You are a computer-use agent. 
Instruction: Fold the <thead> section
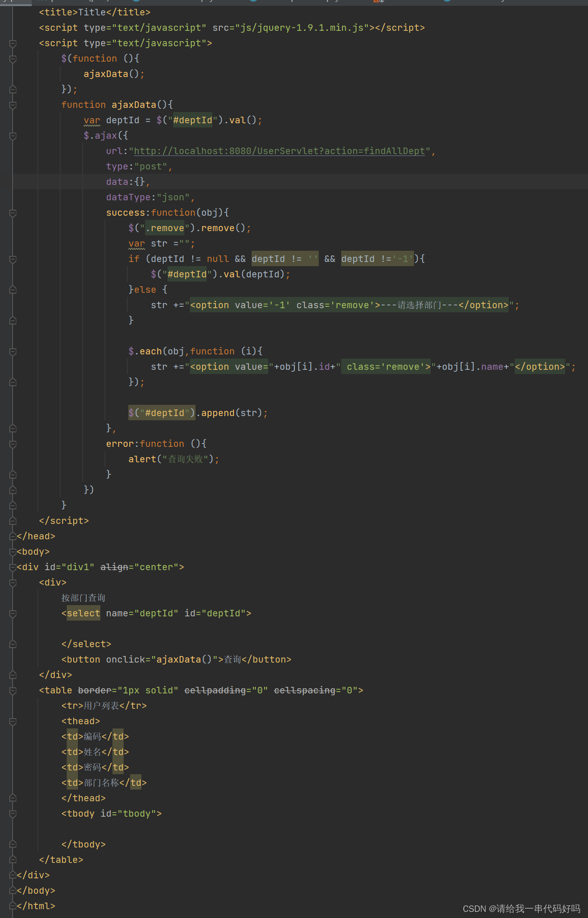click(x=13, y=721)
